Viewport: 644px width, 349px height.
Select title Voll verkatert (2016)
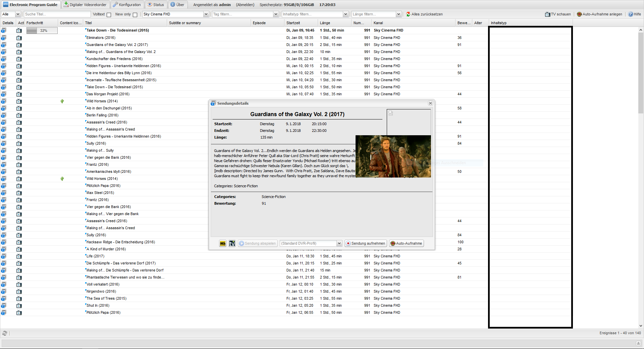click(103, 284)
